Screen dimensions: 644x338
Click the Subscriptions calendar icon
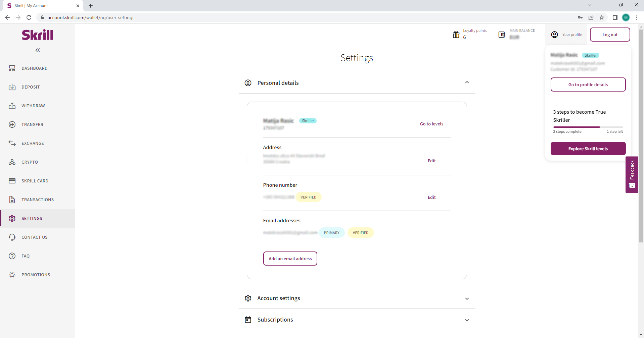(x=248, y=320)
